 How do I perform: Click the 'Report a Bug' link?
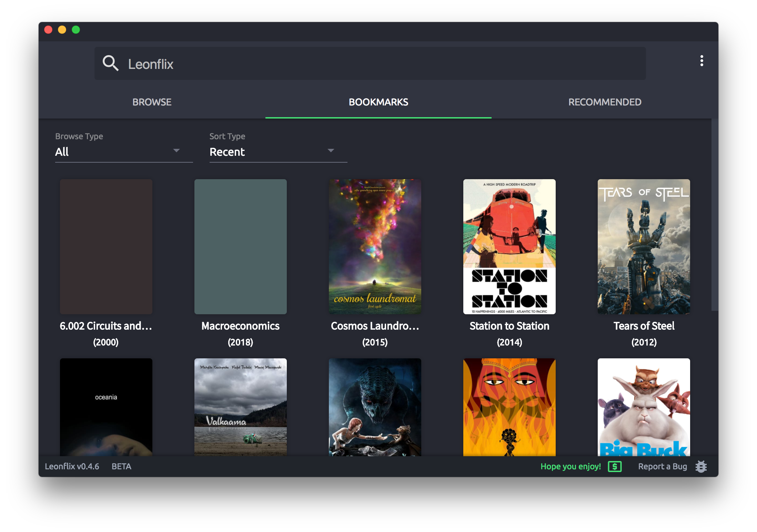coord(663,467)
